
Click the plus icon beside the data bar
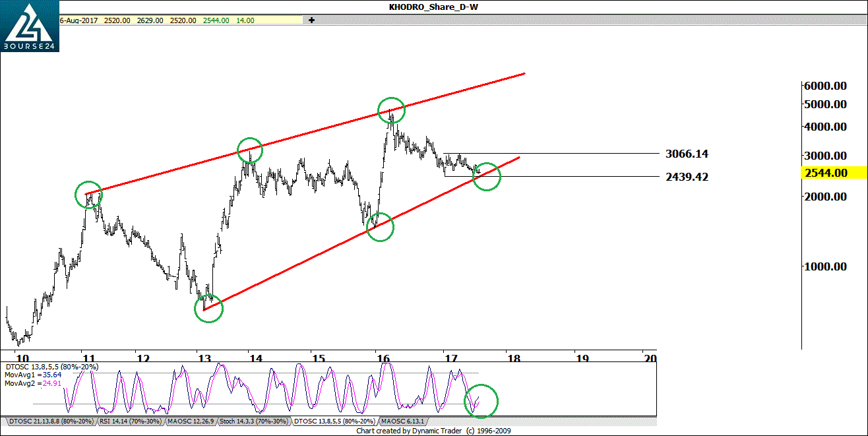(x=311, y=20)
